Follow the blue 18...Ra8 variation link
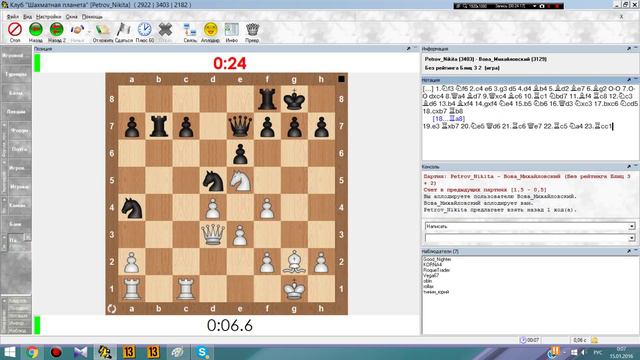Image resolution: width=640 pixels, height=360 pixels. coord(449,118)
